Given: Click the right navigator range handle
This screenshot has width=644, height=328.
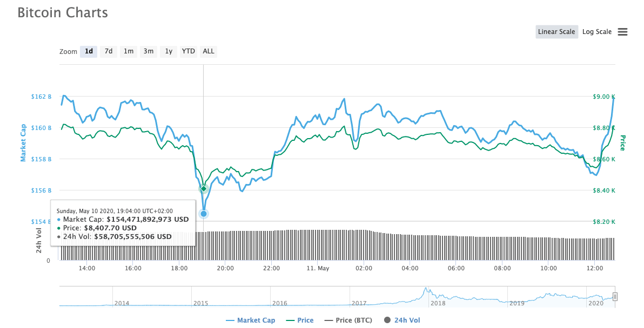Looking at the screenshot, I should coord(615,297).
